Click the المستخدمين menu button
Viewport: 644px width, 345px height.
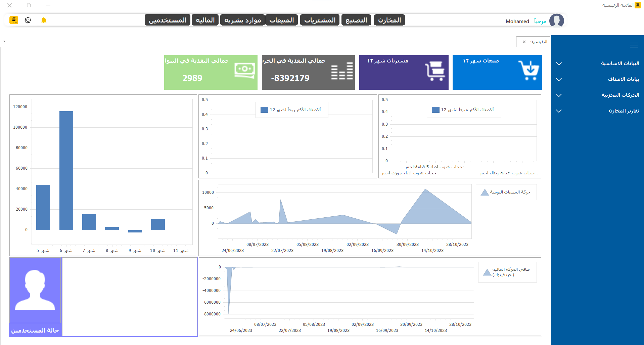(168, 20)
